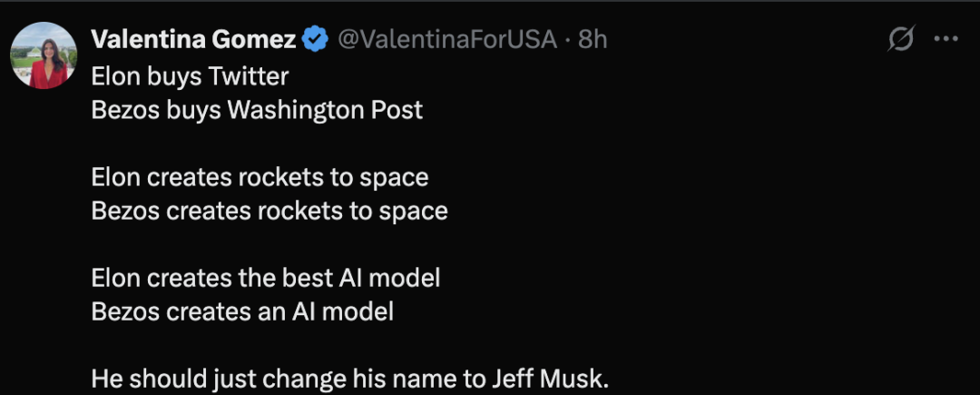The image size is (980, 395).
Task: Click the word "He" starting the last line
Action: tap(105, 378)
